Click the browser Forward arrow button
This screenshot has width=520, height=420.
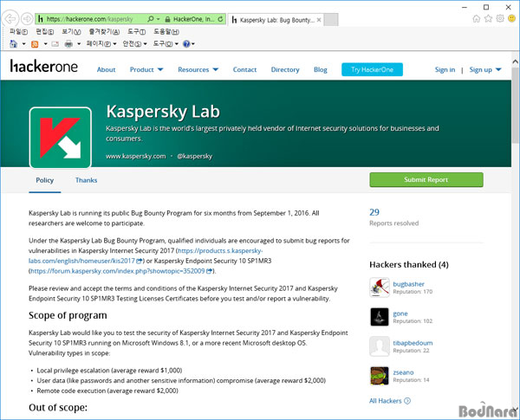27,19
